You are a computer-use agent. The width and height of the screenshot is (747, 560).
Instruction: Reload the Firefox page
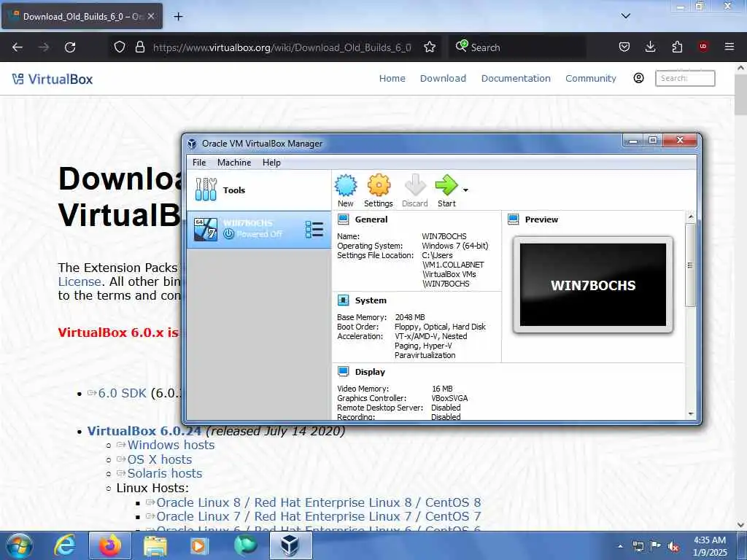point(70,47)
